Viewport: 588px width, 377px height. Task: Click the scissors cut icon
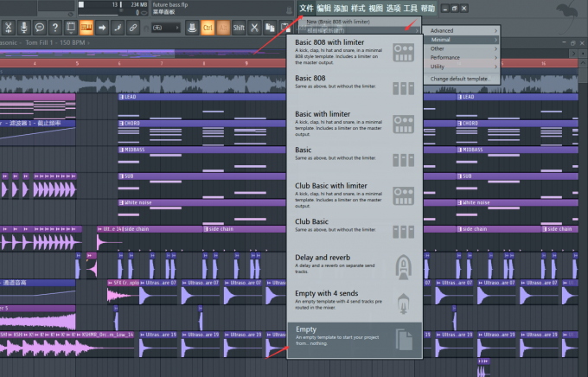coord(254,28)
